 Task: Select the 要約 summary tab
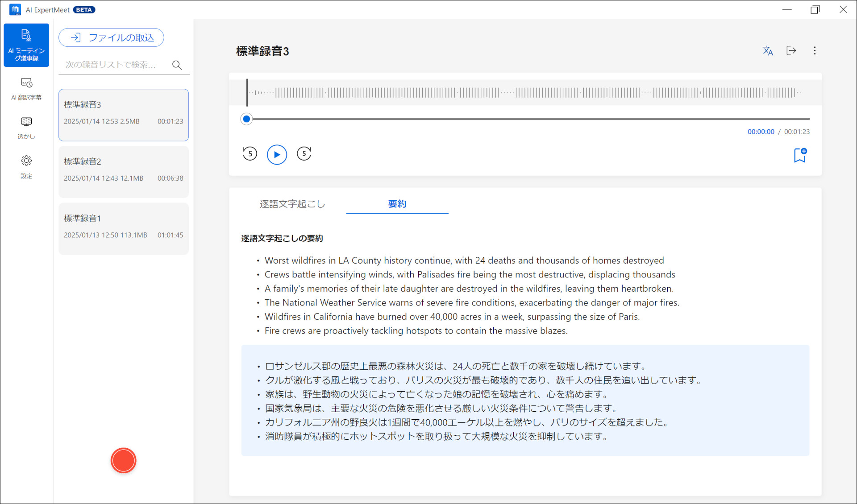(397, 204)
